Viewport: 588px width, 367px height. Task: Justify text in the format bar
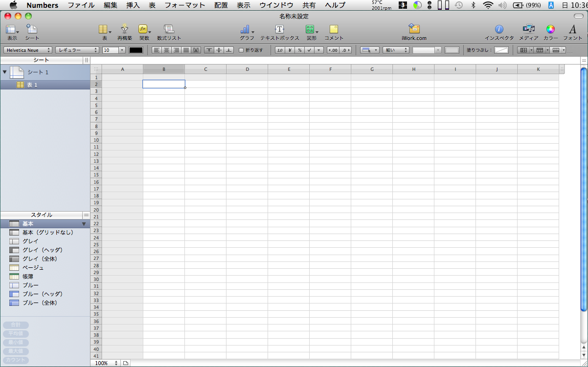tap(186, 50)
